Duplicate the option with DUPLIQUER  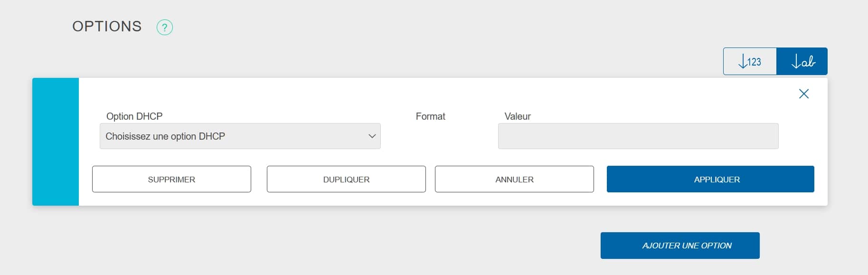(346, 180)
